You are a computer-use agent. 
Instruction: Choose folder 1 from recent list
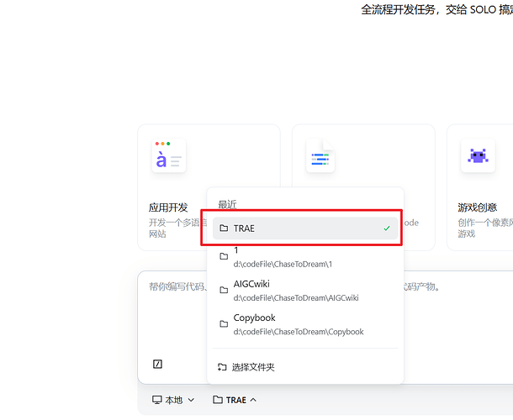point(305,257)
